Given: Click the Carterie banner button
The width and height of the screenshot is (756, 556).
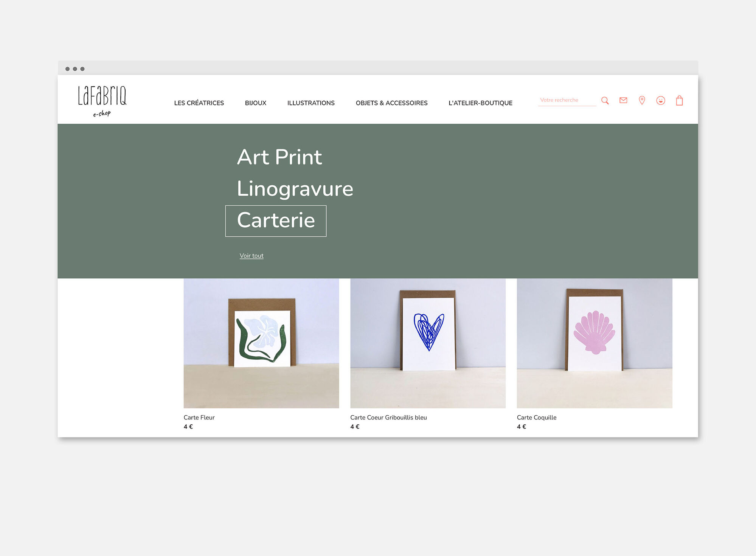Looking at the screenshot, I should point(276,221).
